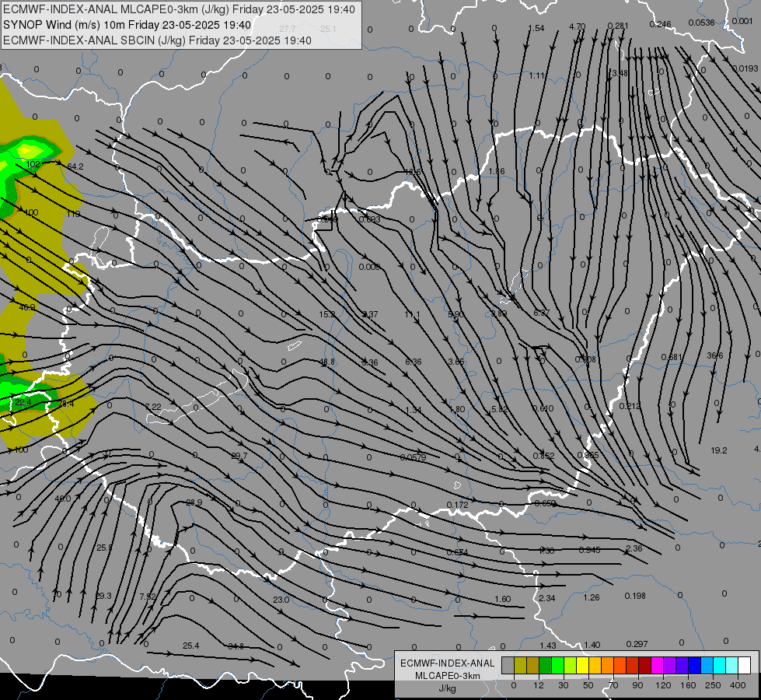Click the legend title ECMWF-INDEX-ANAL
The height and width of the screenshot is (700, 761).
pyautogui.click(x=448, y=663)
